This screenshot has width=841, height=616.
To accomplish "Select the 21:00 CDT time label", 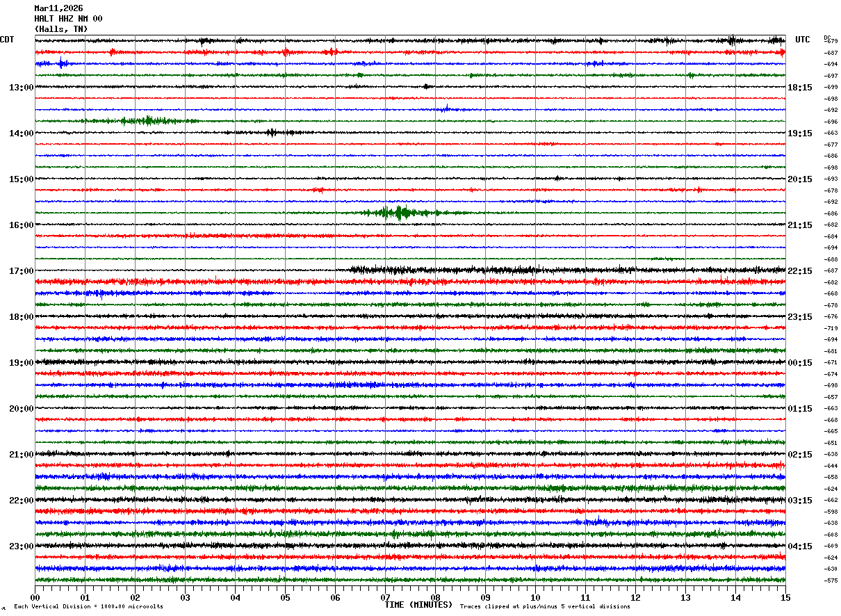I will coord(22,454).
